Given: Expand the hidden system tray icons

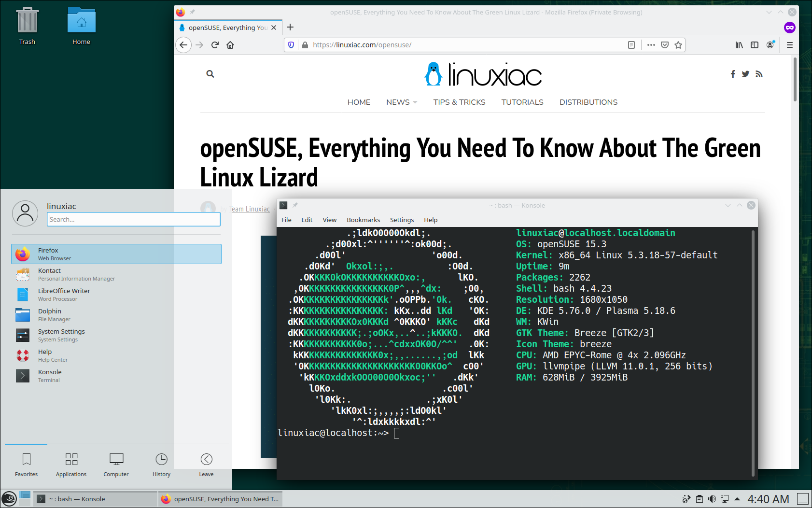Looking at the screenshot, I should pyautogui.click(x=737, y=499).
